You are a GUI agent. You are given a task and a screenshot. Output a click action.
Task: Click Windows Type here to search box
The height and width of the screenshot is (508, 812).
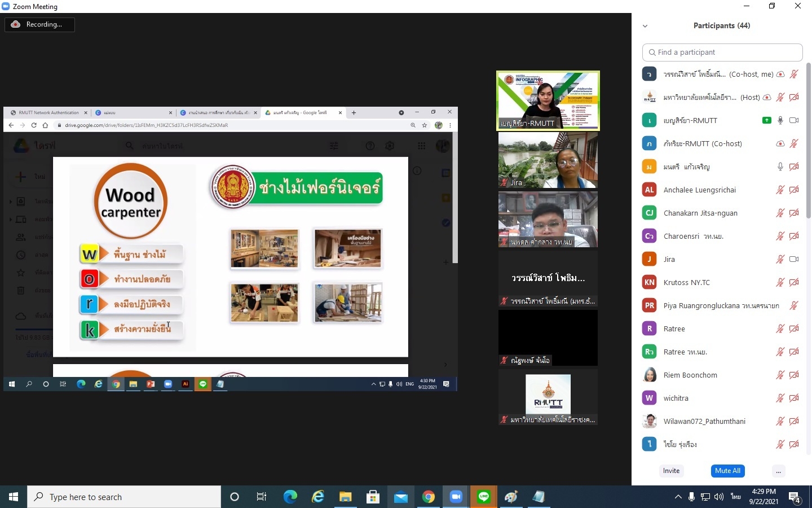click(x=124, y=497)
